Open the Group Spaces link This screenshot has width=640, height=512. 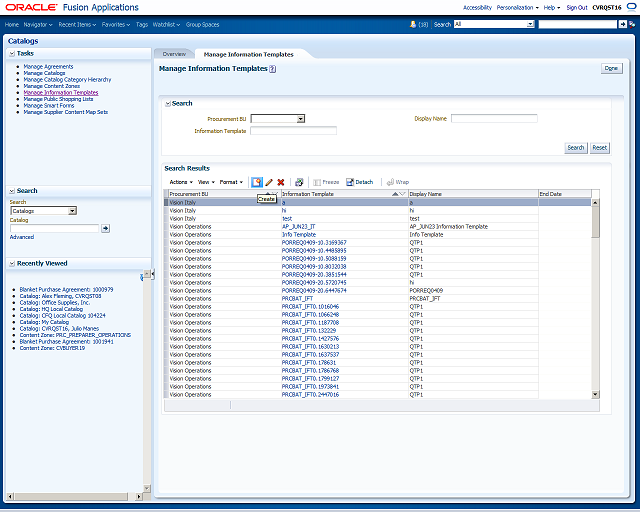(x=202, y=24)
